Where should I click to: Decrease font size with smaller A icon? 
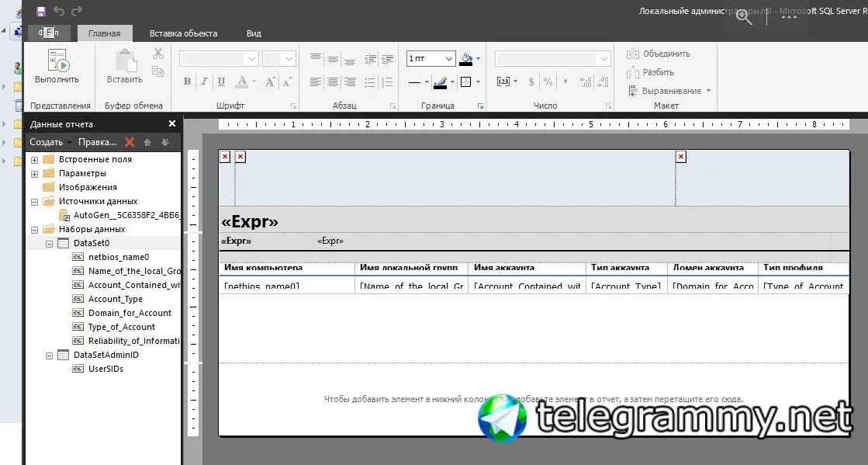(287, 82)
